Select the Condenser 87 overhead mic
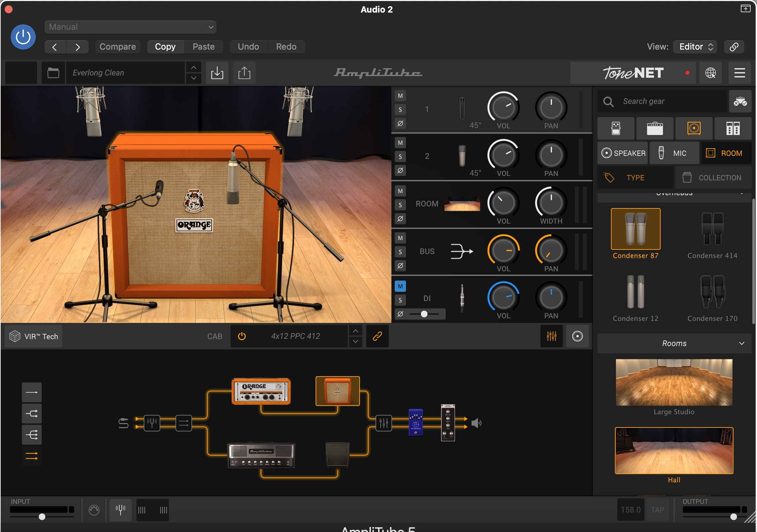This screenshot has height=532, width=757. click(x=635, y=229)
